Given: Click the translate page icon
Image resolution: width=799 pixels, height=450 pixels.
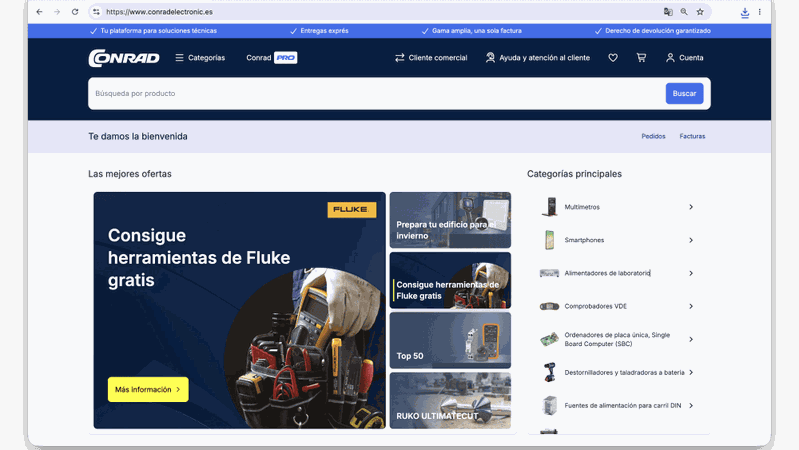Looking at the screenshot, I should pyautogui.click(x=668, y=12).
